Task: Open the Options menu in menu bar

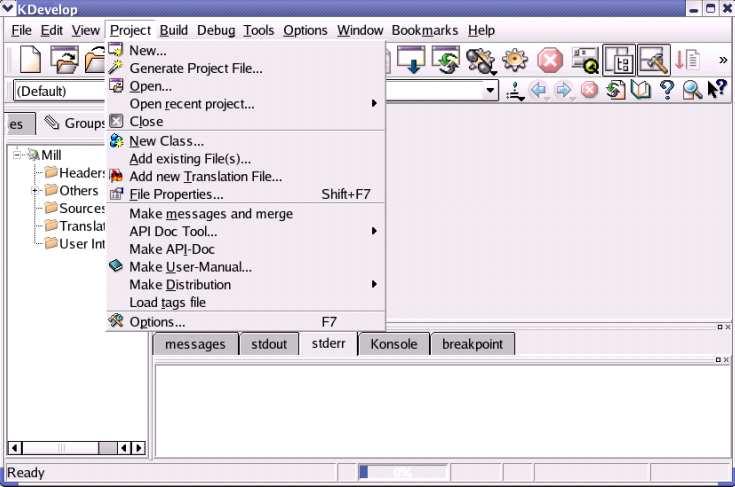Action: [305, 30]
